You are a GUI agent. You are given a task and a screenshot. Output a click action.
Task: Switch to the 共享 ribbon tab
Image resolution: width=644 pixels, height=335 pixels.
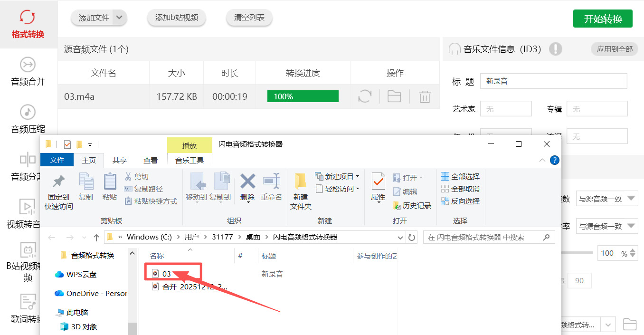point(120,160)
